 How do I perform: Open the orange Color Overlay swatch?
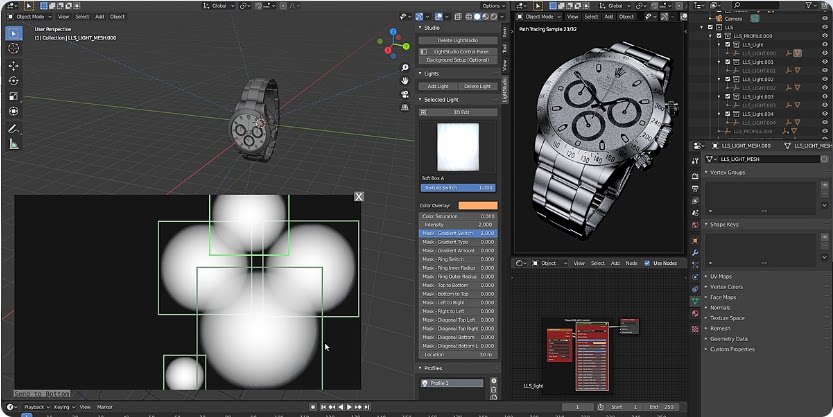[x=478, y=206]
